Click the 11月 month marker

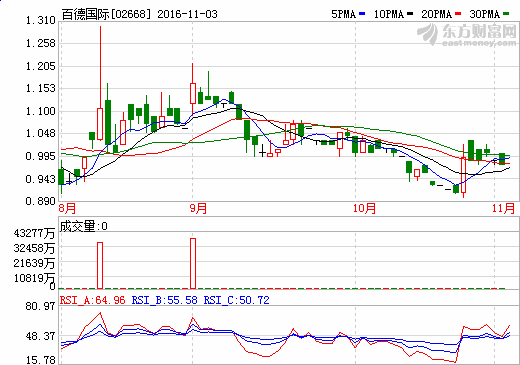coord(503,209)
